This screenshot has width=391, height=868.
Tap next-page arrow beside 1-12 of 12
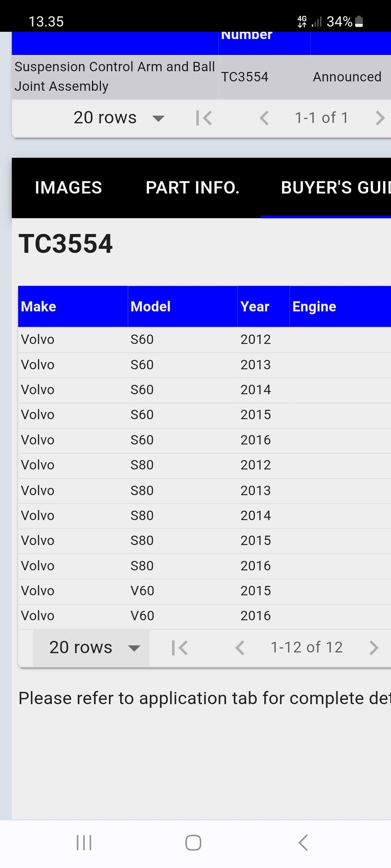373,648
